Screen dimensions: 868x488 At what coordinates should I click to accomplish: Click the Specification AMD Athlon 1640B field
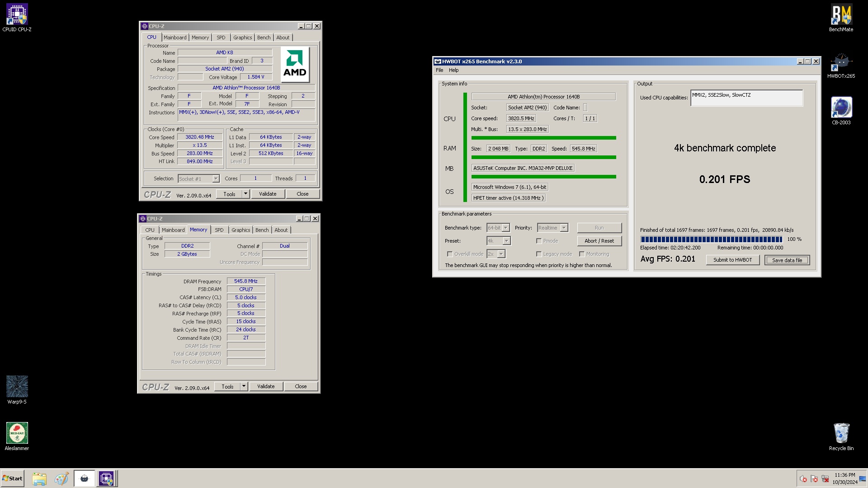coord(246,88)
